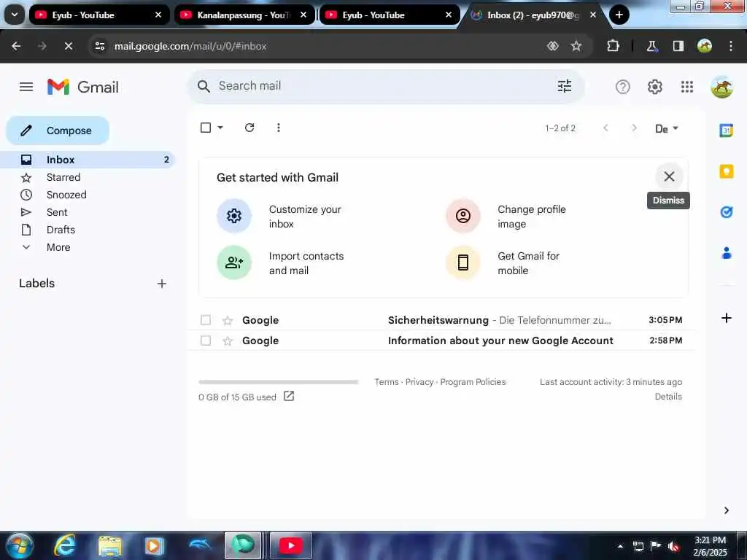Select the Information about your new Google Account checkbox
Screen dimensions: 747x560
tap(206, 341)
